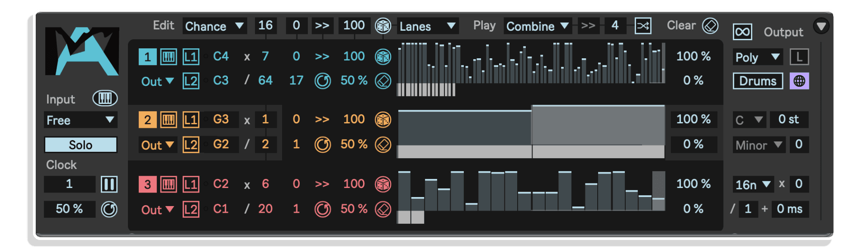Click the red rotate knob in lane 3
Screen dimensions: 868x249
coord(322,209)
